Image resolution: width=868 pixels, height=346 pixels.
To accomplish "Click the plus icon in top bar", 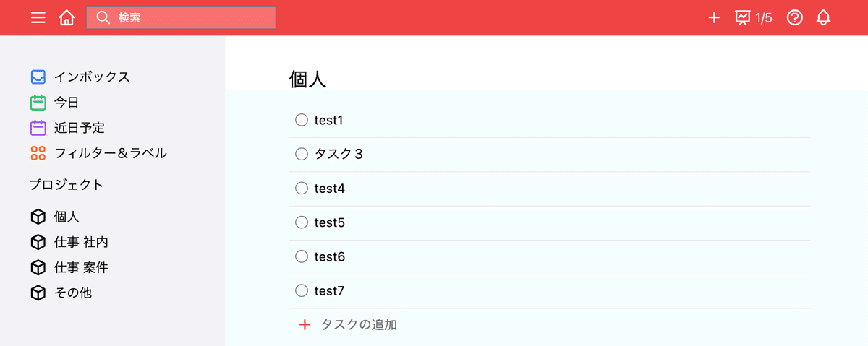I will [x=714, y=17].
